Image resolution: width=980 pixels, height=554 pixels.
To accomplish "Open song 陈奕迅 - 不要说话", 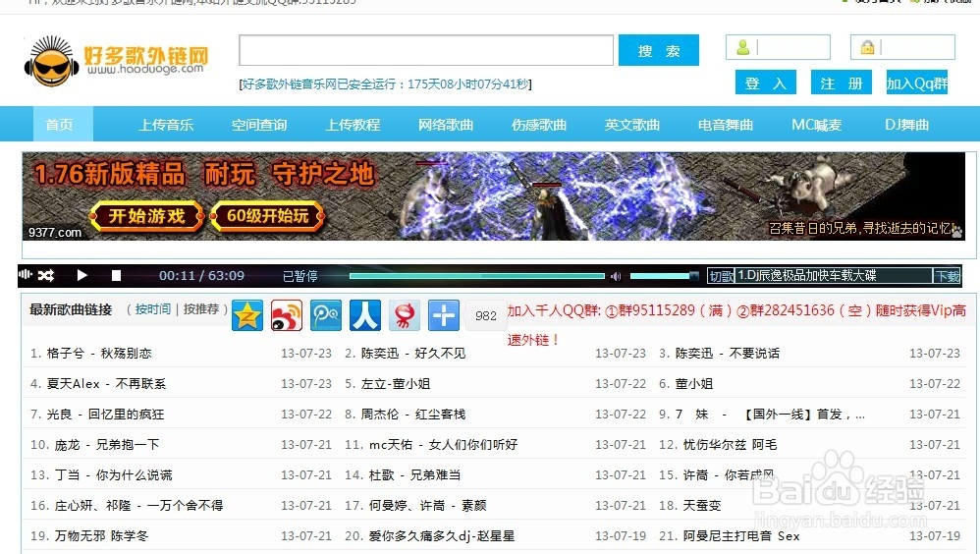I will pyautogui.click(x=728, y=354).
